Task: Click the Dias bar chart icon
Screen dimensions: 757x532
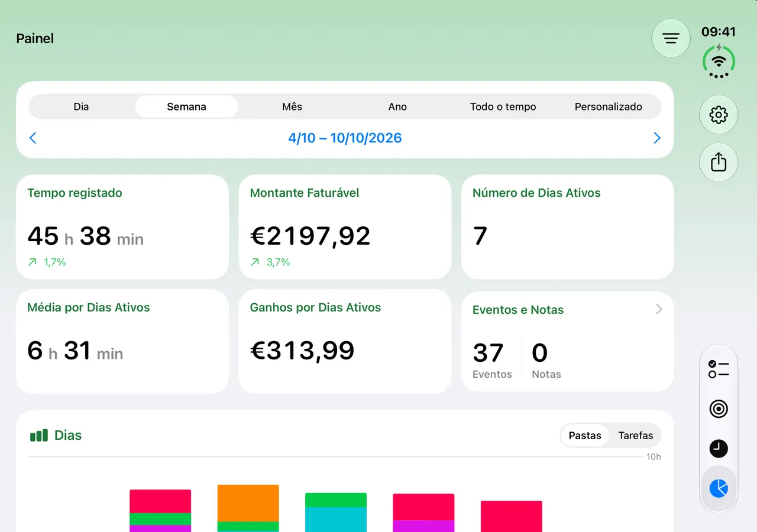Action: point(39,436)
